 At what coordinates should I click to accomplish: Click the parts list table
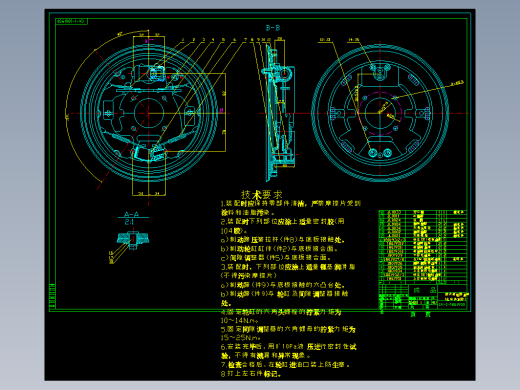tap(423, 247)
